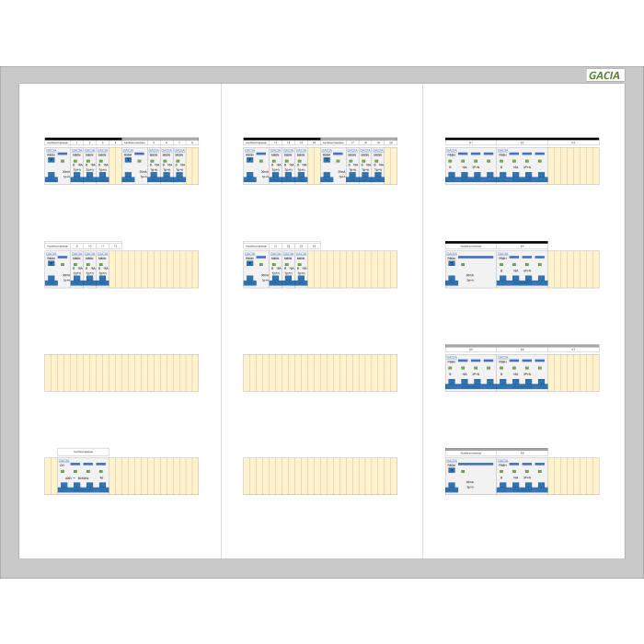This screenshot has width=644, height=644.
Task: Click the GACIA brand link on the K5 breaker
Action: click(x=451, y=356)
